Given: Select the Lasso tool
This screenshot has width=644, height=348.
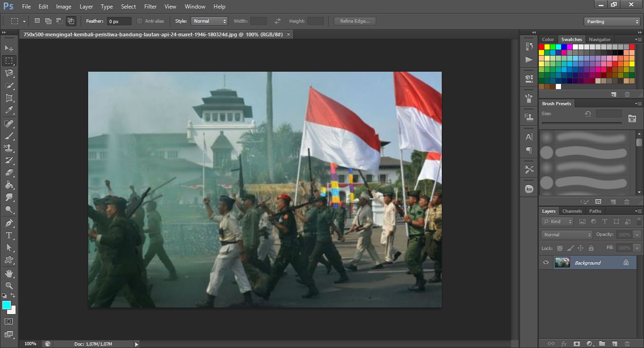Looking at the screenshot, I should click(9, 73).
